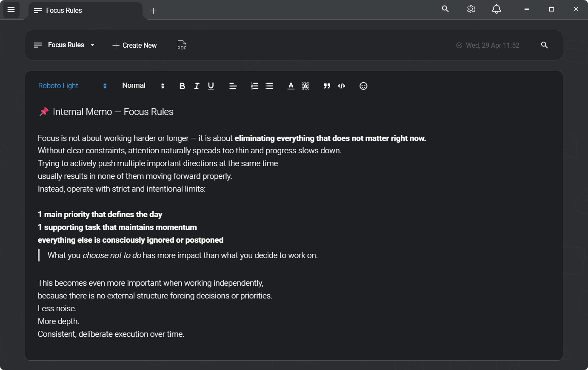Open the Roboto Light font dropdown
Image resolution: width=588 pixels, height=370 pixels.
coord(72,86)
